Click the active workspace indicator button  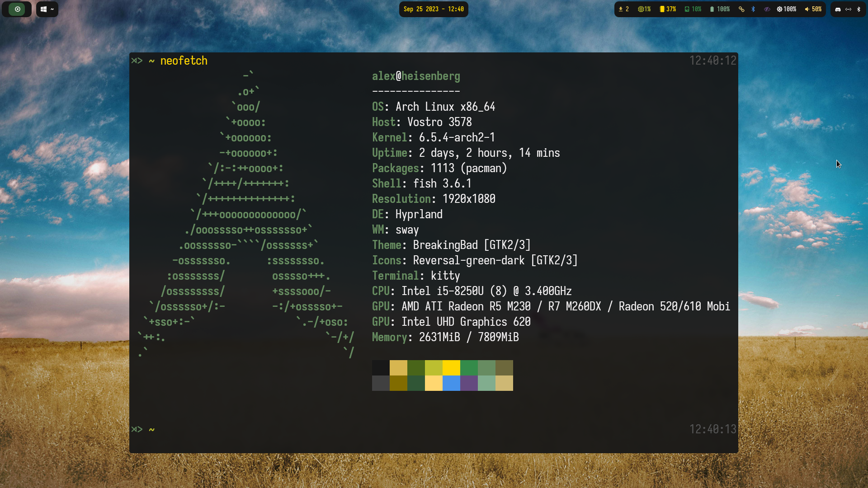pyautogui.click(x=17, y=9)
